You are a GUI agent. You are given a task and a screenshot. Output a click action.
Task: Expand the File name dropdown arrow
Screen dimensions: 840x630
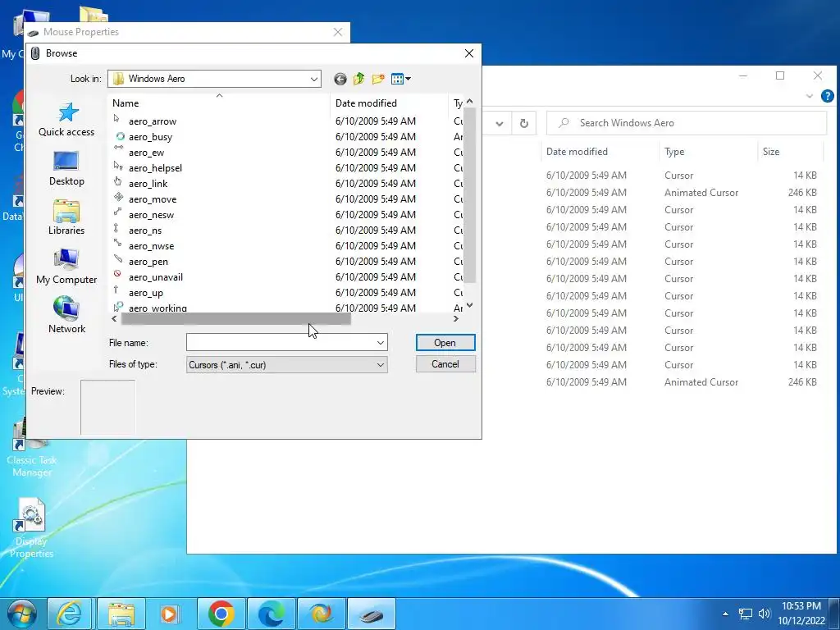coord(381,343)
